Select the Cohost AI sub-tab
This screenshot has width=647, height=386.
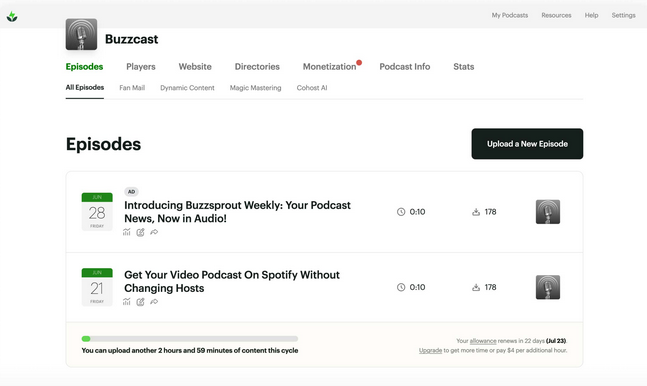[312, 88]
